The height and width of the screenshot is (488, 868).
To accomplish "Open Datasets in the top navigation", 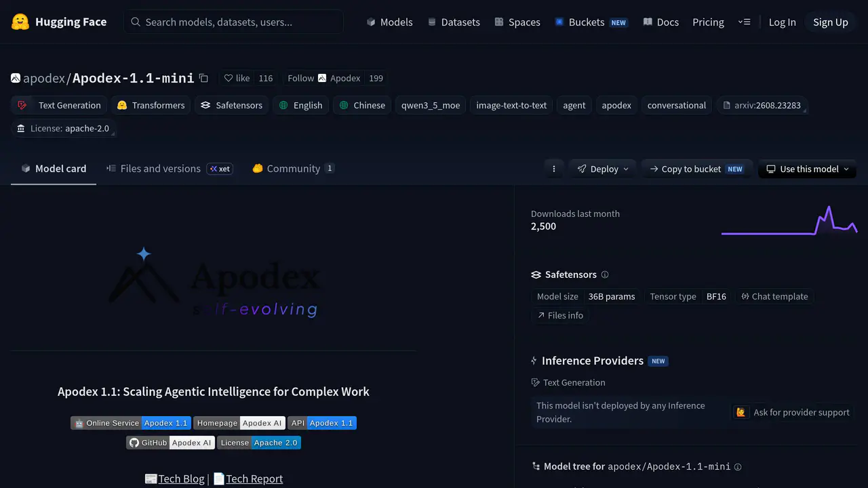I will click(x=454, y=22).
